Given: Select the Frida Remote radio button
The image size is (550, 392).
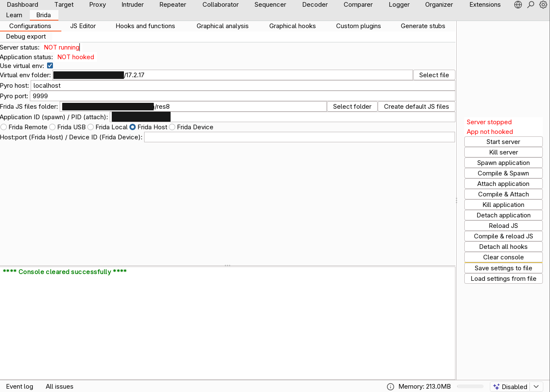Looking at the screenshot, I should [4, 127].
